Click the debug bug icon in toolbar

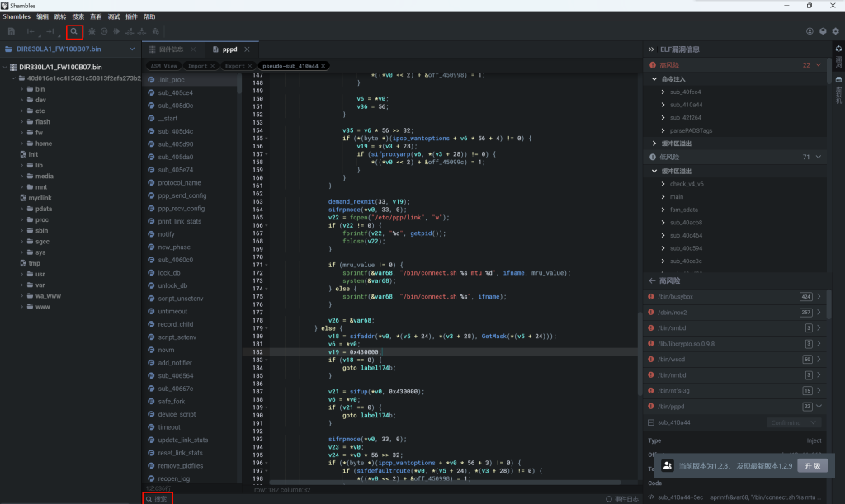click(92, 31)
